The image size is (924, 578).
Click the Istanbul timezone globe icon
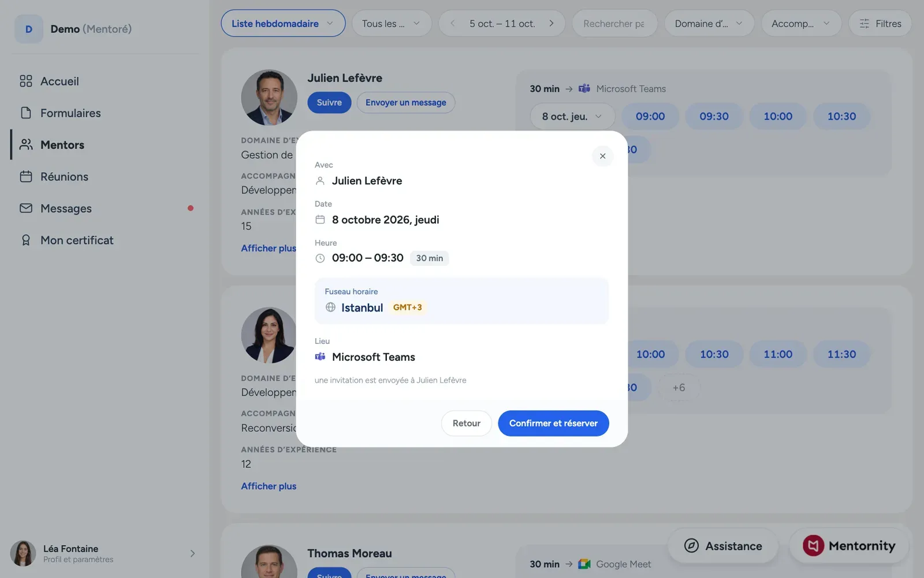pos(330,307)
